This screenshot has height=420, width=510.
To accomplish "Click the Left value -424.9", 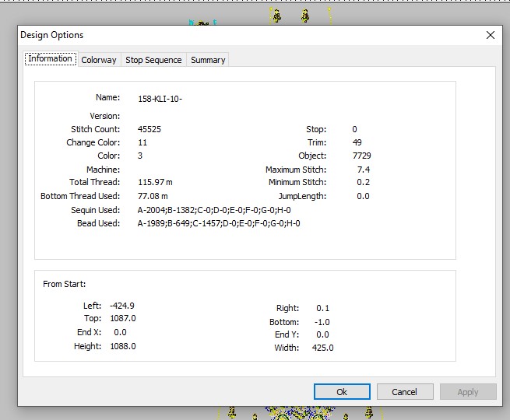I will [122, 306].
